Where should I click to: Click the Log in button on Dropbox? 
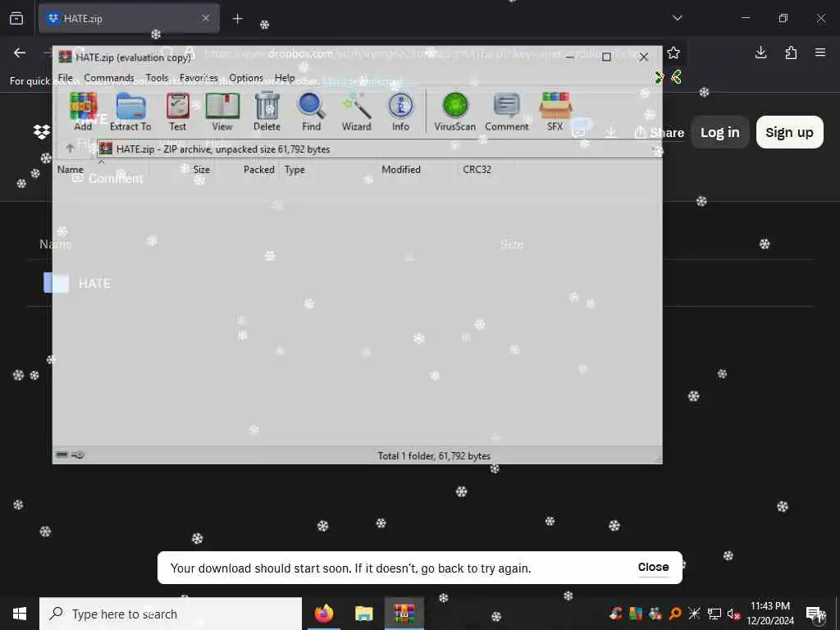click(x=719, y=132)
